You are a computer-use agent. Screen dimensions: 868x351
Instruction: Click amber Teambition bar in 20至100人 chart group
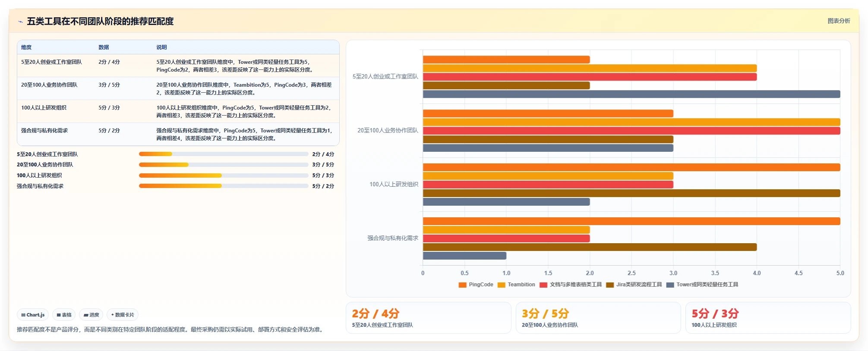(x=631, y=122)
